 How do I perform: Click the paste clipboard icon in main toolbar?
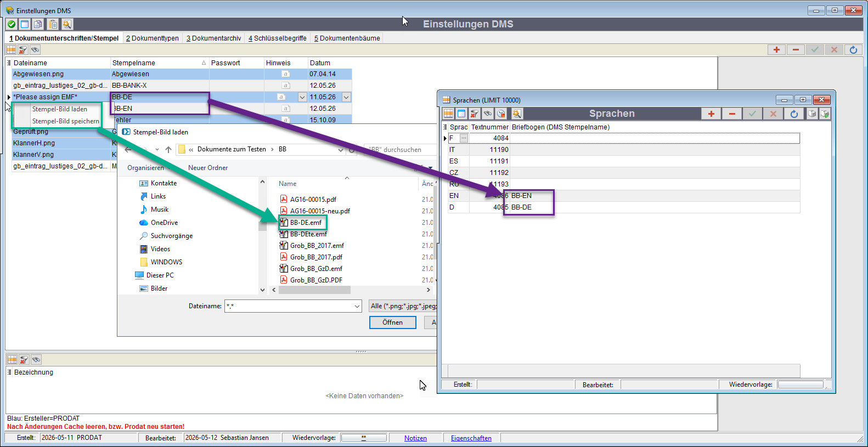coord(53,24)
